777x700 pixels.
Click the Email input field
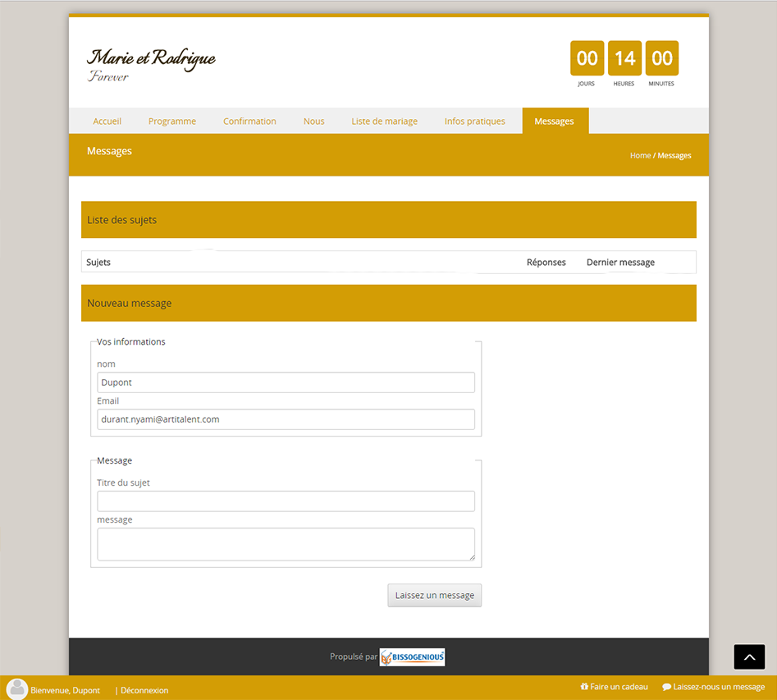click(286, 419)
